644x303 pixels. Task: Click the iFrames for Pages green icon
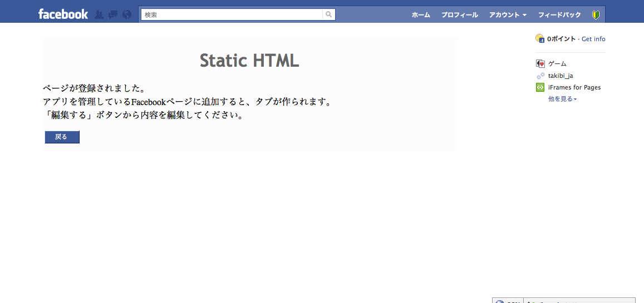pyautogui.click(x=540, y=87)
